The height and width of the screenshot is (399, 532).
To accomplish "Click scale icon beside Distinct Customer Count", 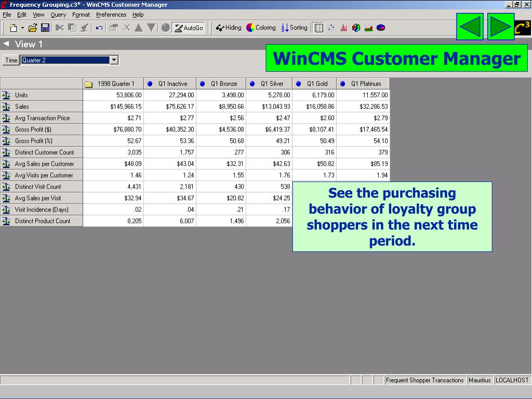I will pyautogui.click(x=6, y=152).
